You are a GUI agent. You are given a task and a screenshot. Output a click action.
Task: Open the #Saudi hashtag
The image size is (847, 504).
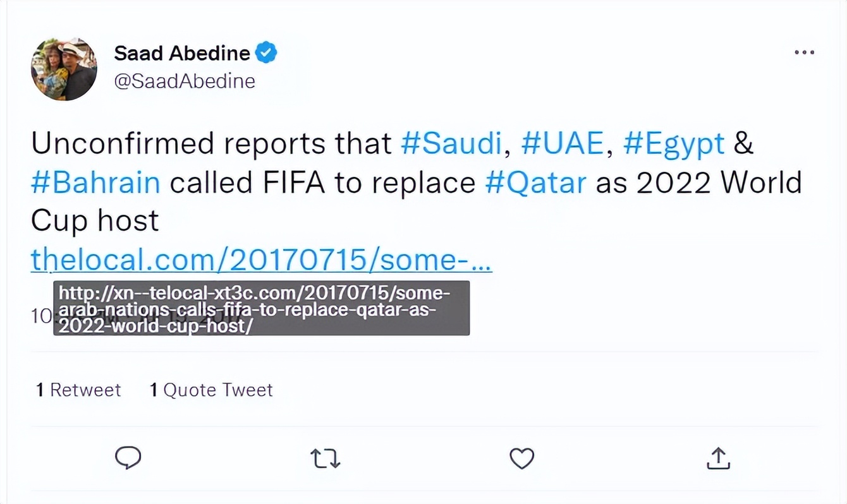(451, 144)
